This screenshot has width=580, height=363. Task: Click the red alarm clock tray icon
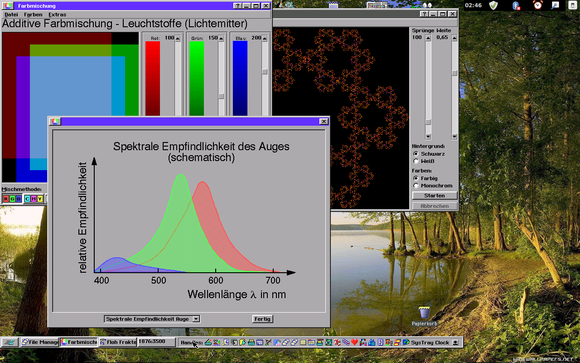pos(537,5)
